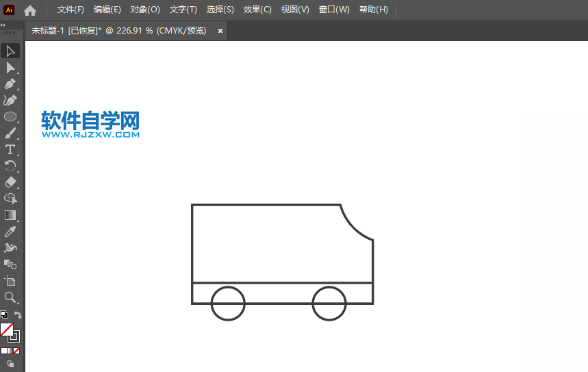The image size is (588, 372).
Task: Select the Zoom tool magnifier
Action: point(10,297)
